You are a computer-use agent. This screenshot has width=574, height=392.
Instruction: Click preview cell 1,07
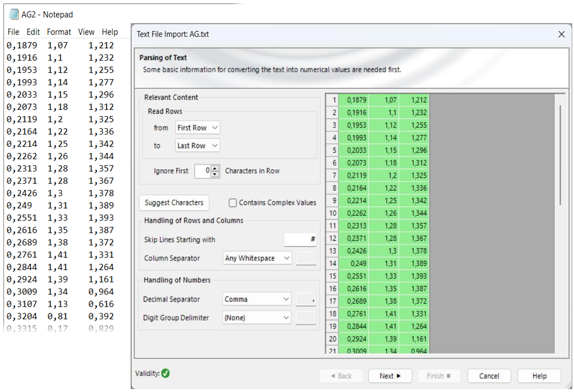point(384,100)
